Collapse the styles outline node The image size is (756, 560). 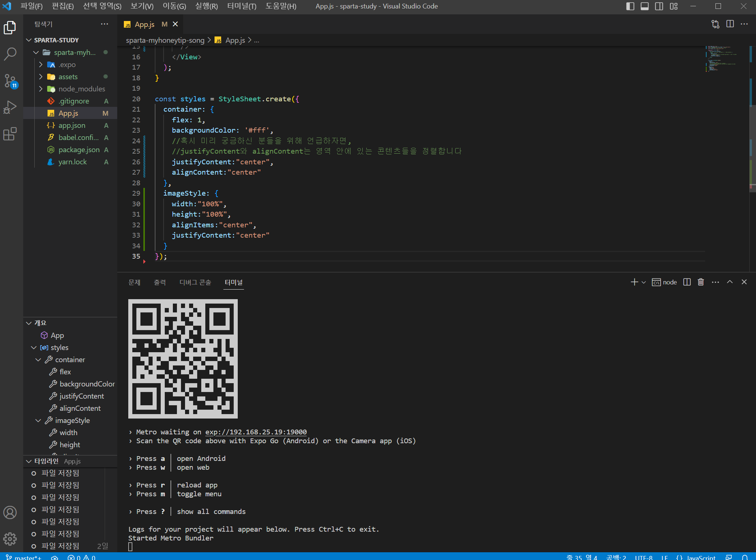pyautogui.click(x=34, y=348)
